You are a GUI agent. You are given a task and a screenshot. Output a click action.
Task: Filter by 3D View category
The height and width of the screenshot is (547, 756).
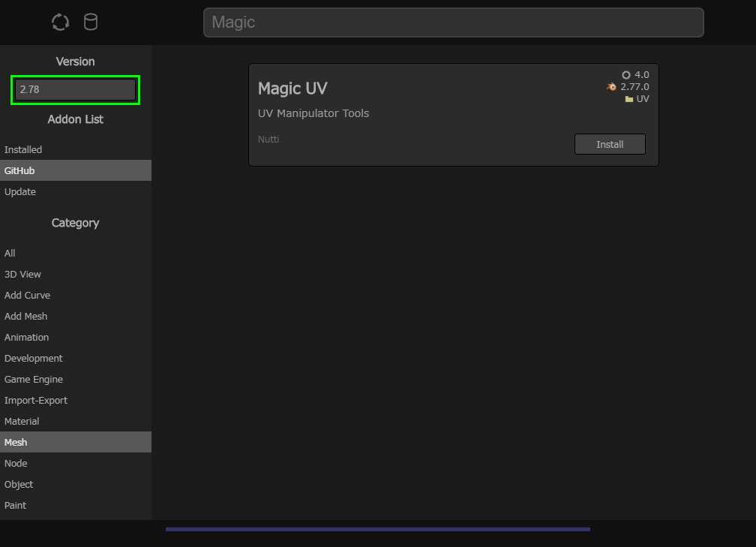coord(76,274)
